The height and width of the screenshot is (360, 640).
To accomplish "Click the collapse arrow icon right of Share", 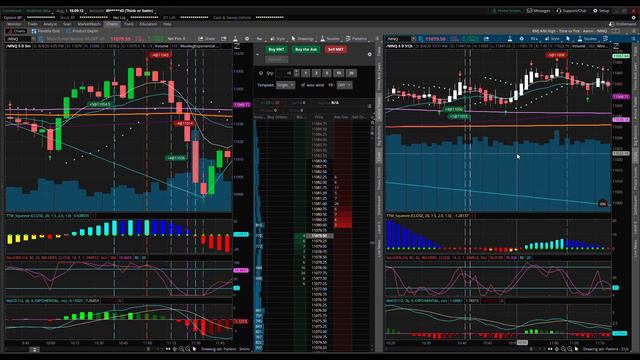I will (x=224, y=39).
